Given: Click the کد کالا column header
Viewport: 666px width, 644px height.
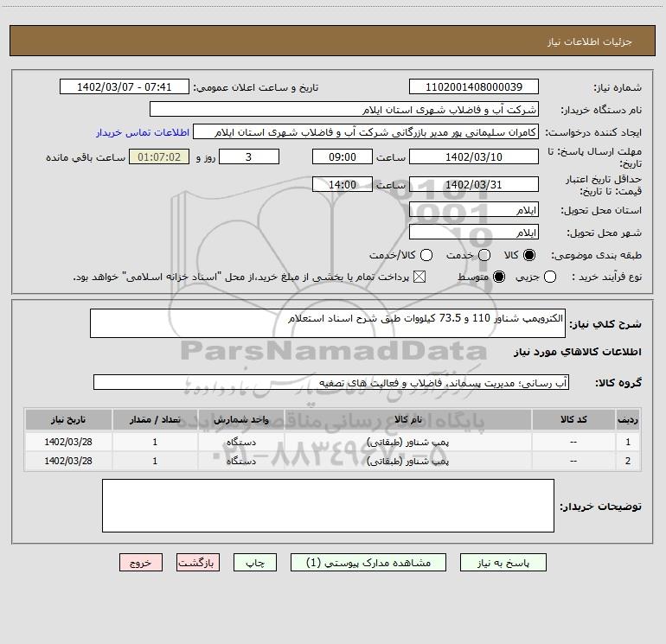Looking at the screenshot, I should click(x=573, y=420).
